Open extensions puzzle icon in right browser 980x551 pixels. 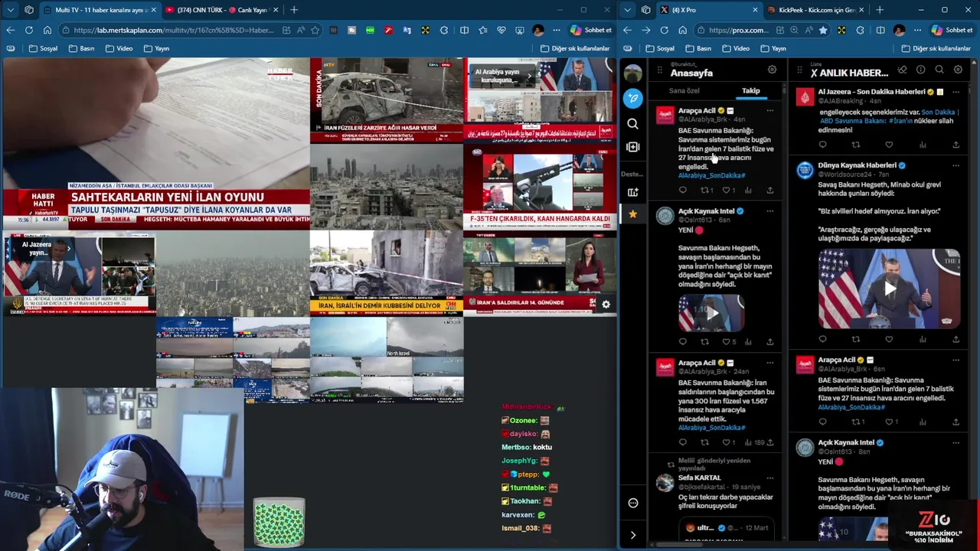pos(860,30)
